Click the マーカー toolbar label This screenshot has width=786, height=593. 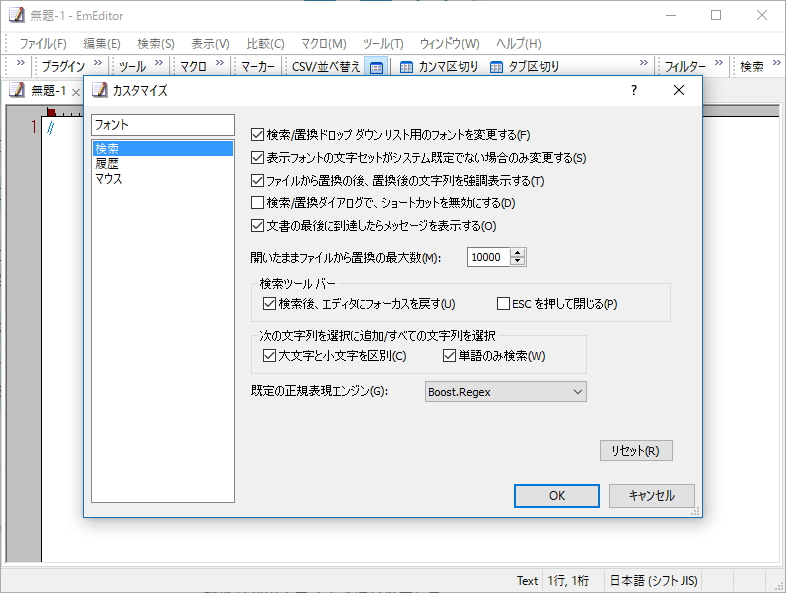258,67
